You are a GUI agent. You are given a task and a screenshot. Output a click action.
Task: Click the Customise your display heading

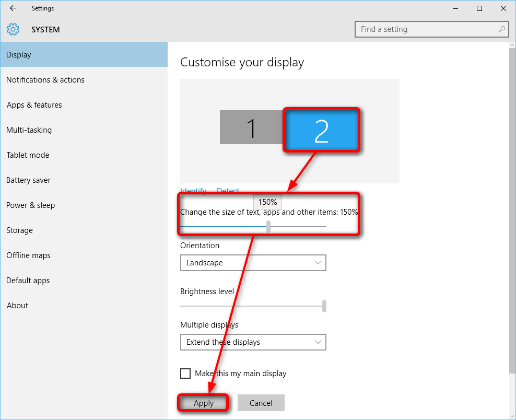(x=242, y=62)
